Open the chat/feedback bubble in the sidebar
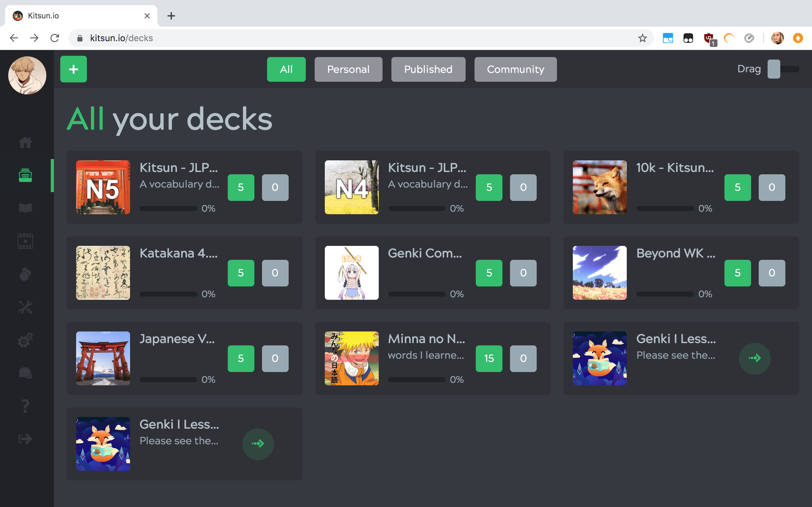This screenshot has width=812, height=507. pos(26,374)
